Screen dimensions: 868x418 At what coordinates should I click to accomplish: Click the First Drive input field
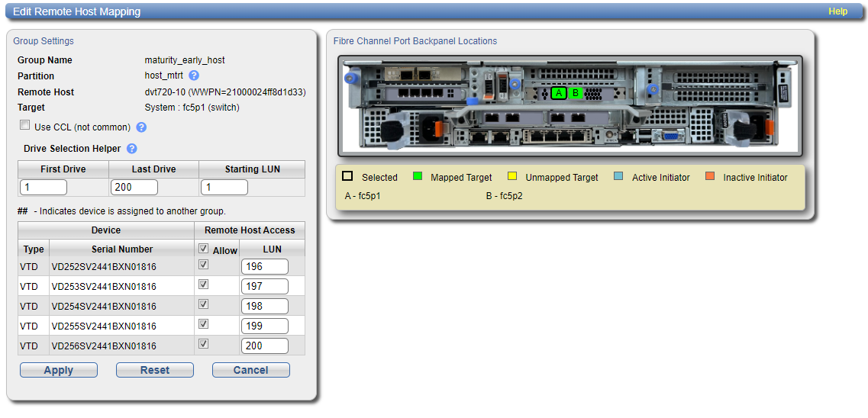pyautogui.click(x=44, y=187)
